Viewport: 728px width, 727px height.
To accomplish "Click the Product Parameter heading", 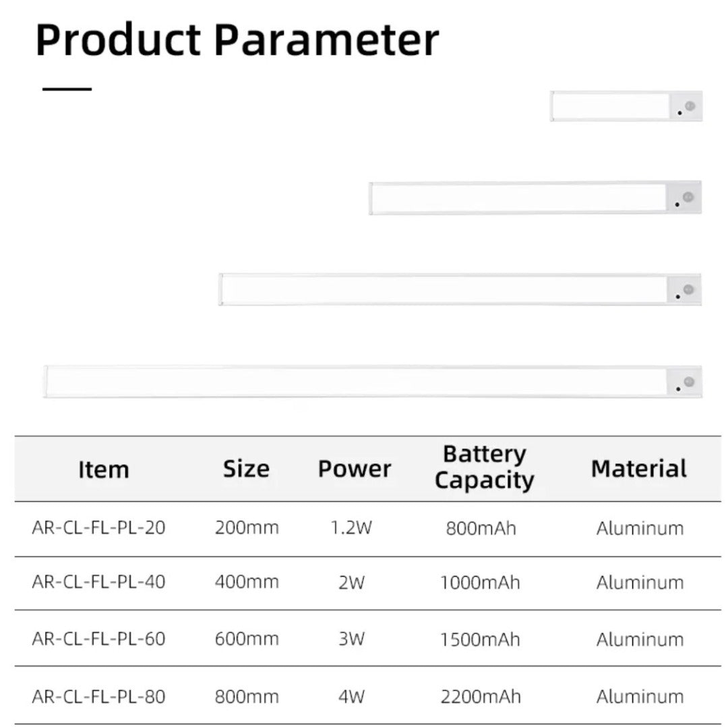I will [x=237, y=40].
